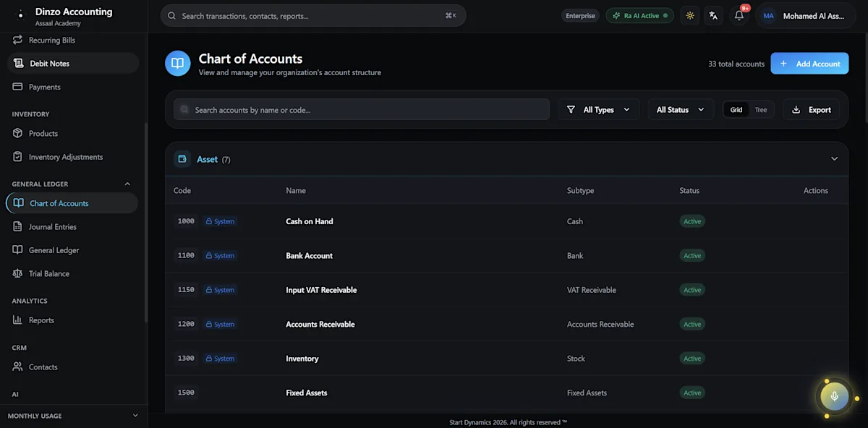The image size is (868, 428).
Task: Switch to Tree view
Action: click(761, 110)
